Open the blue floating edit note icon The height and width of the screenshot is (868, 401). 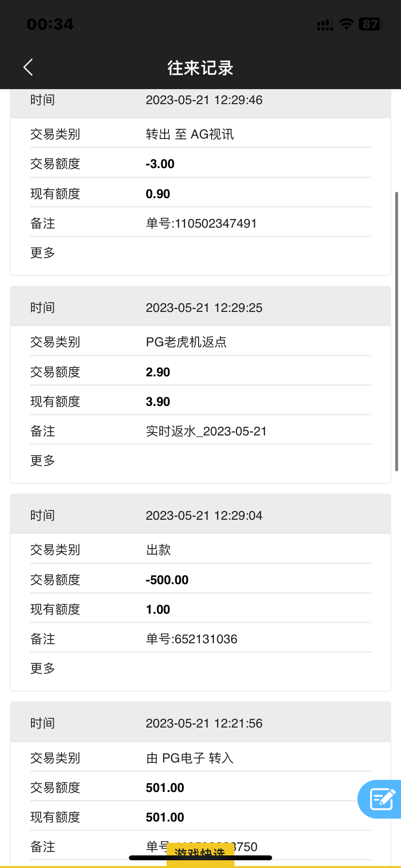tap(381, 799)
